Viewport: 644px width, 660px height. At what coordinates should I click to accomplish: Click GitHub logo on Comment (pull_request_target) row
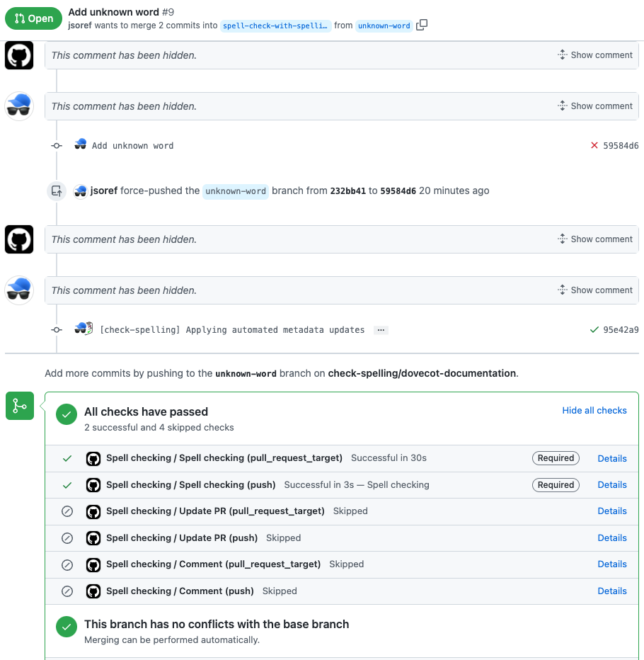click(93, 564)
